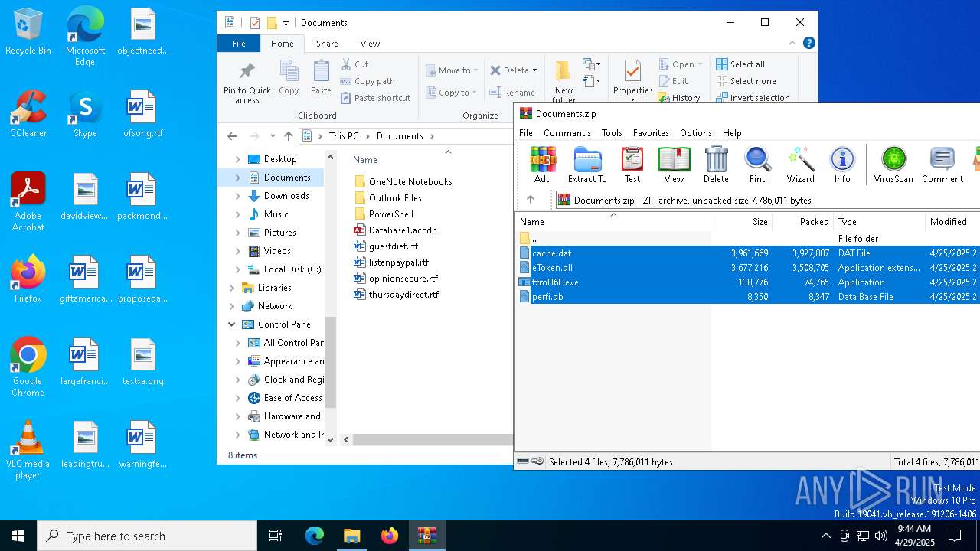
Task: Go up one level in WinRAR archive
Action: tap(530, 200)
